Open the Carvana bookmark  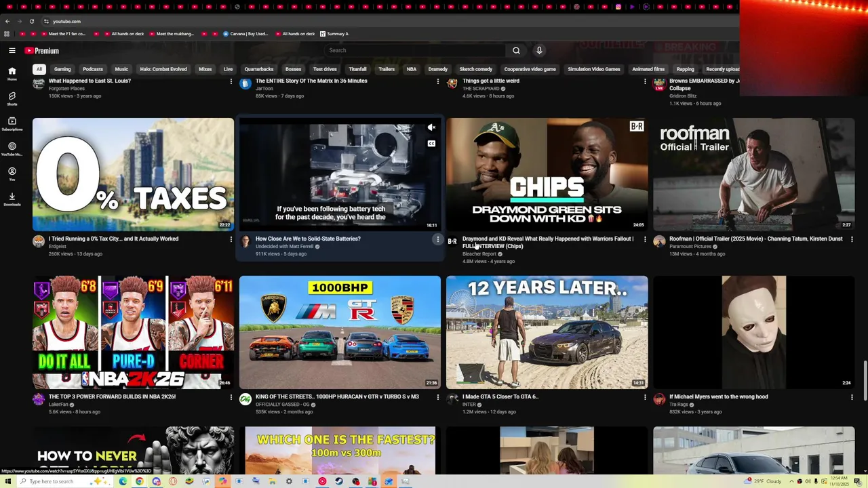(245, 34)
